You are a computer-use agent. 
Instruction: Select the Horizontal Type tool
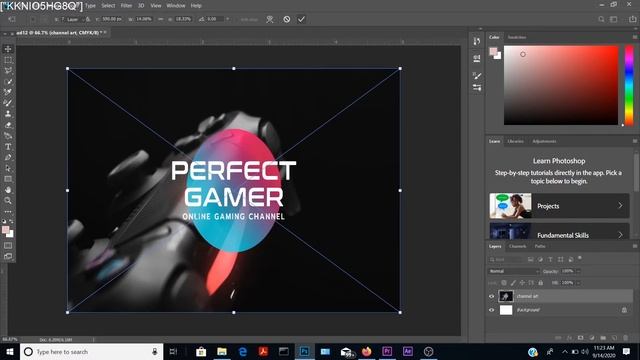(x=8, y=147)
